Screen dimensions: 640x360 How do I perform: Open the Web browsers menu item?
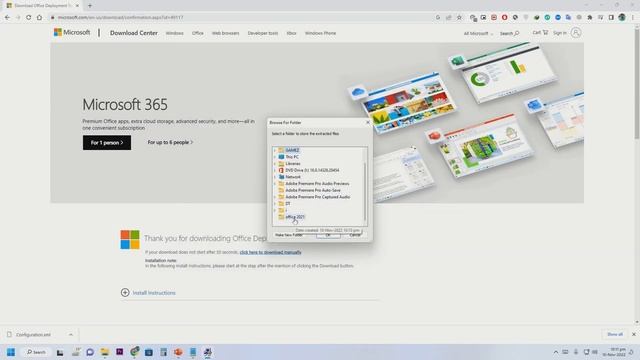pyautogui.click(x=225, y=33)
